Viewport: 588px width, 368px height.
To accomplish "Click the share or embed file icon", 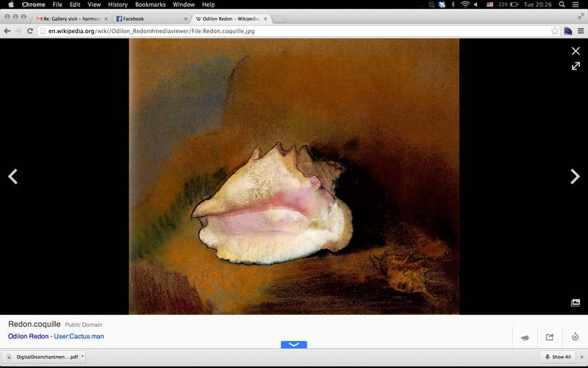I will click(550, 337).
